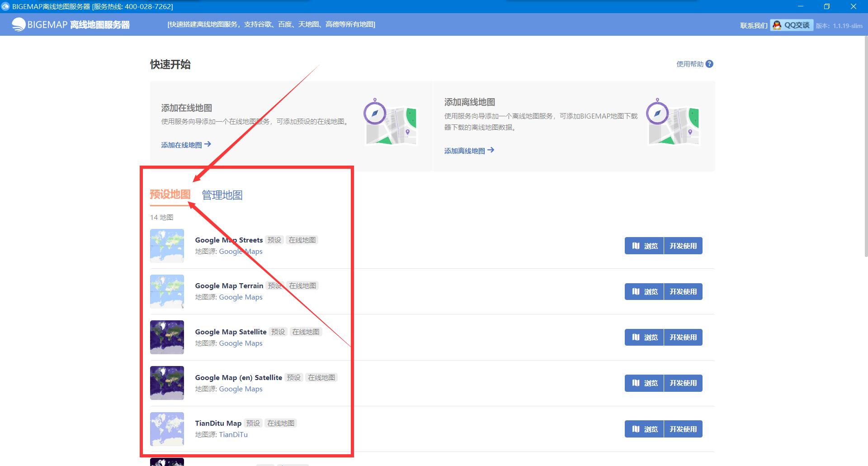Restore down the BIGEMAP window

[x=827, y=6]
